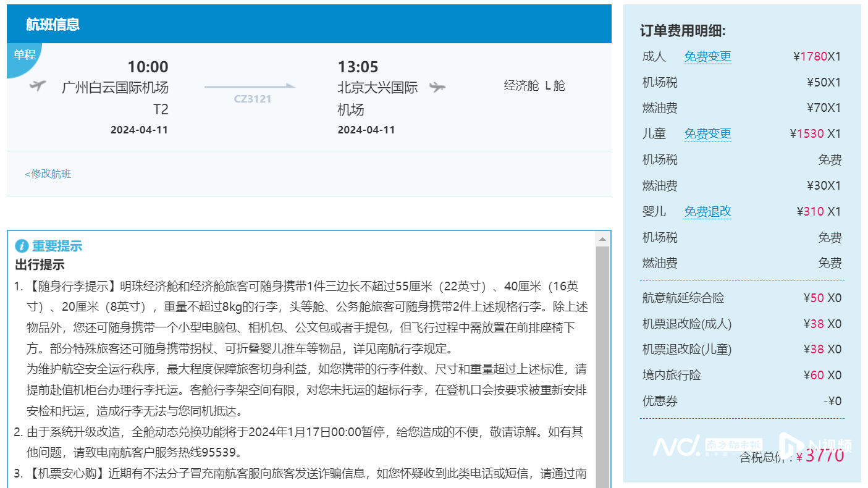868x488 pixels.
Task: Open the 修改航班 link
Action: pos(48,174)
